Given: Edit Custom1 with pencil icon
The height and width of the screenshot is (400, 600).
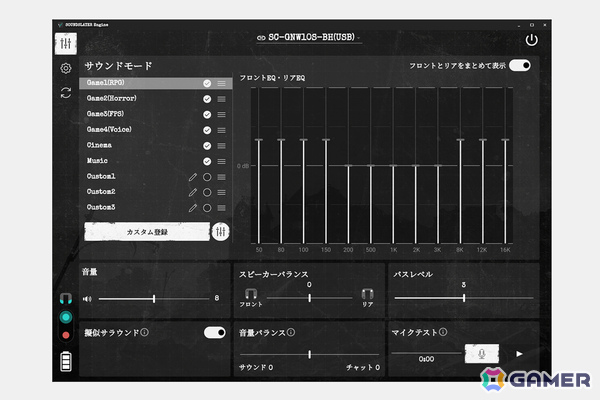Looking at the screenshot, I should point(192,177).
